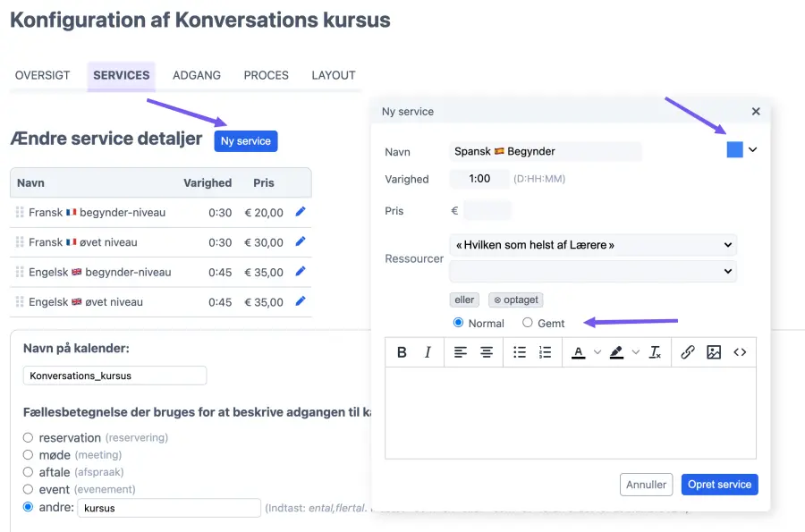The width and height of the screenshot is (805, 532).
Task: Open the source code view icon
Action: pos(740,352)
